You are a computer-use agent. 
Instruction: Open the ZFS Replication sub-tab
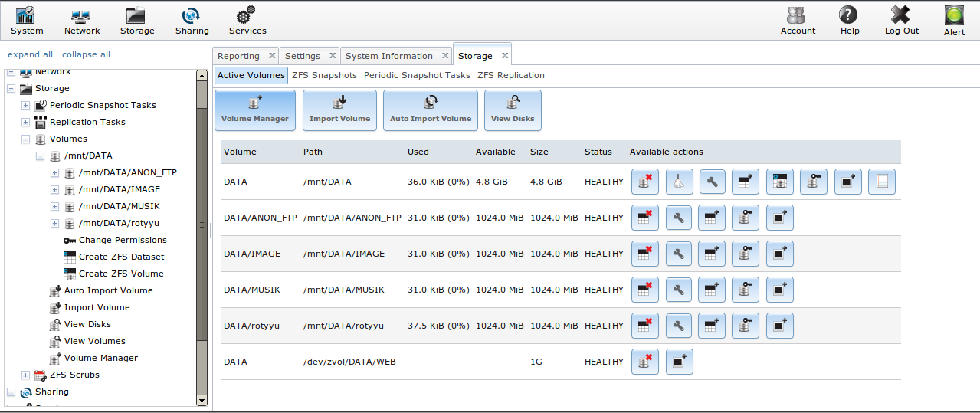coord(511,75)
